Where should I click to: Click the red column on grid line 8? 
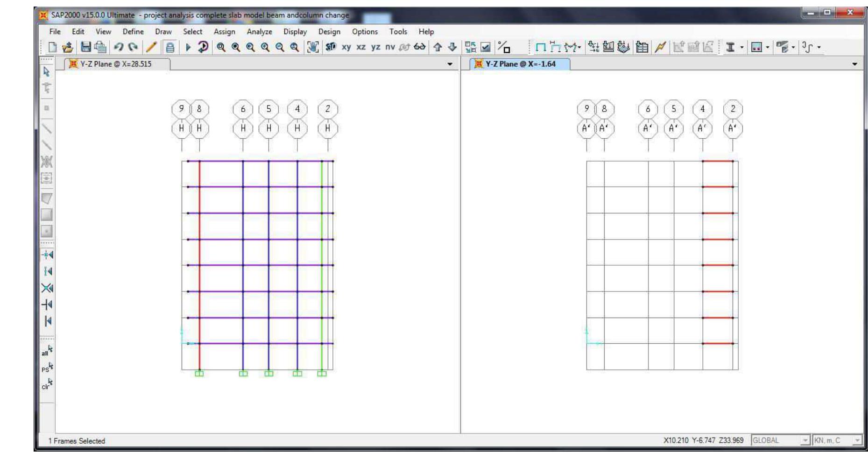199,266
